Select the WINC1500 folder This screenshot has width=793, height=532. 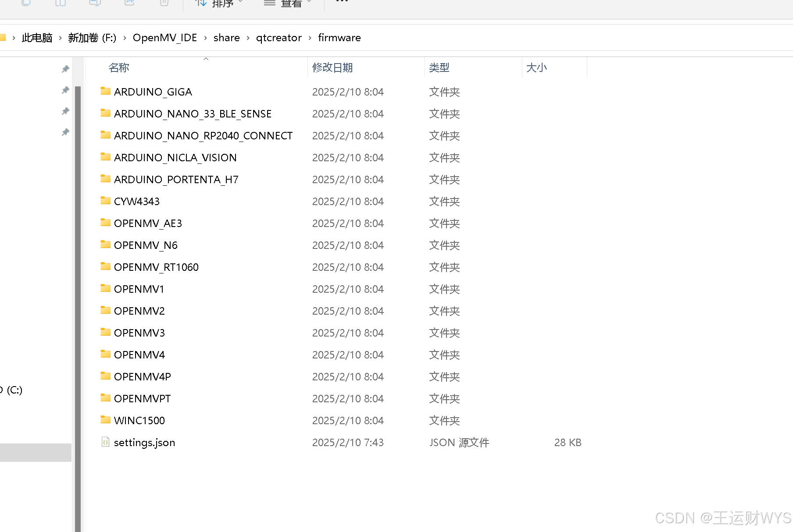coord(139,420)
